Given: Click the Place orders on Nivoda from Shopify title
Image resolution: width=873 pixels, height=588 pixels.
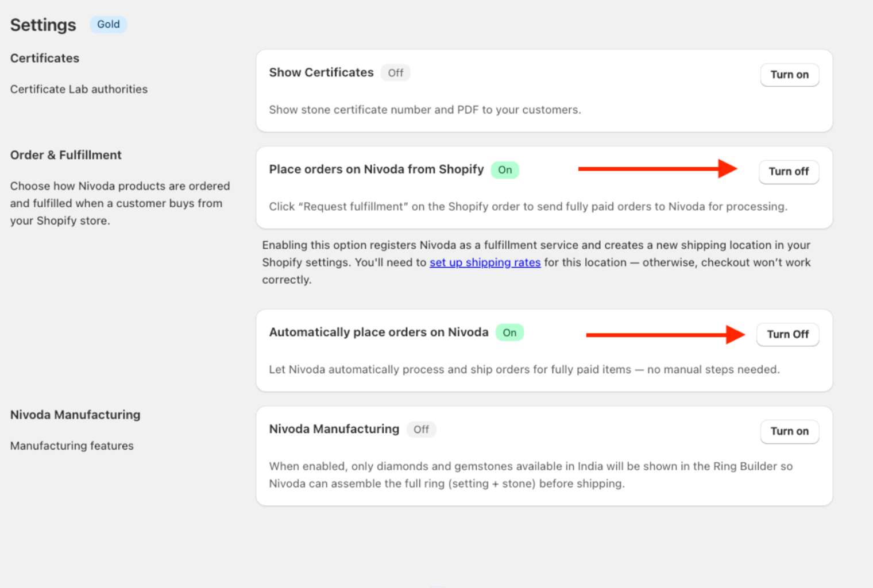Looking at the screenshot, I should click(376, 169).
